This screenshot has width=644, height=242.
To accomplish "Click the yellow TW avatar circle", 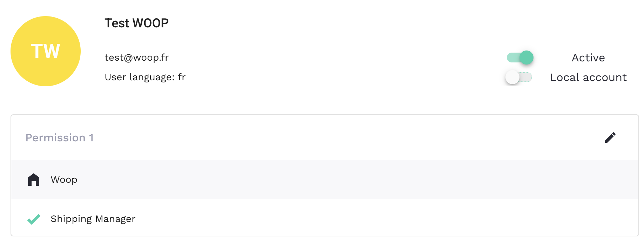I will click(x=46, y=51).
